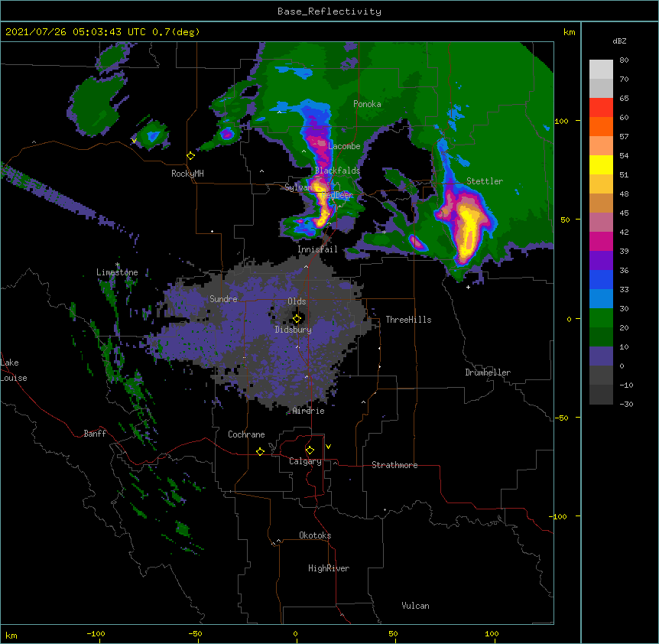659x644 pixels.
Task: Click the asterisk marker above Limestone
Action: tap(118, 265)
